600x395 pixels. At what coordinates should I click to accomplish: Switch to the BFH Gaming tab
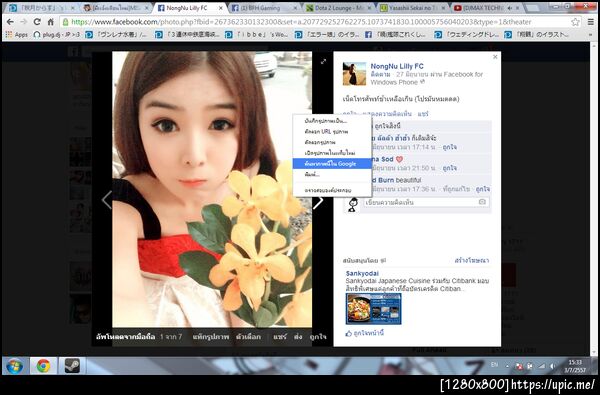264,8
